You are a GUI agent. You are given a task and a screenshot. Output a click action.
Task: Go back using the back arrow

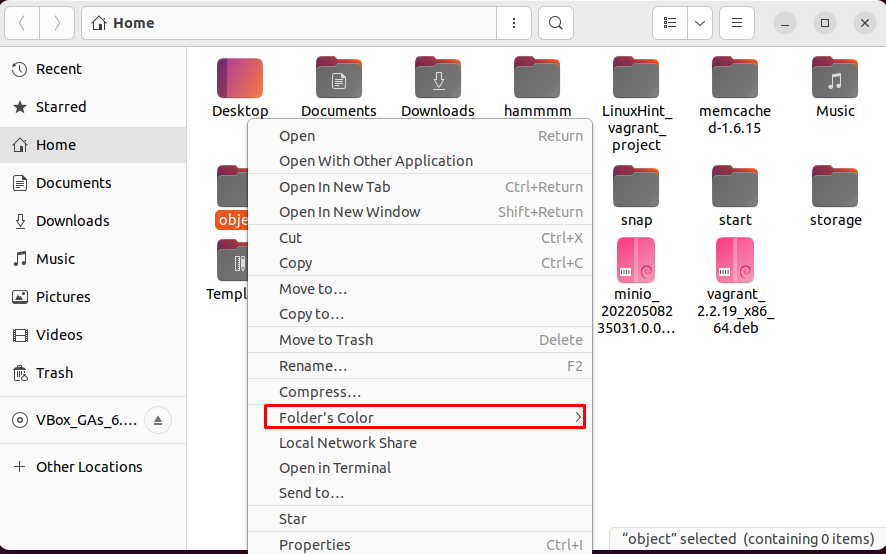click(x=22, y=23)
